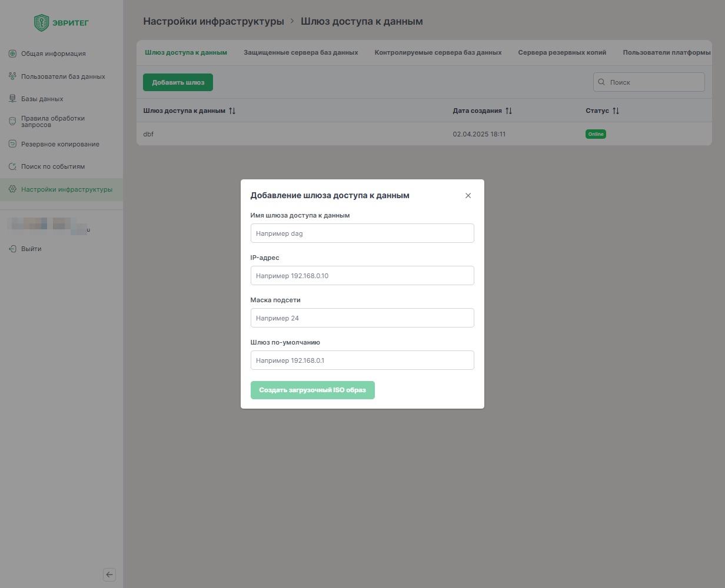Click the Evriteg shield logo icon
The image size is (725, 588).
tap(41, 23)
